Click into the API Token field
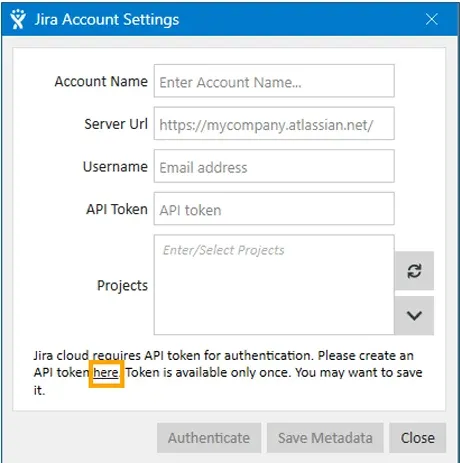Viewport: 460px width, 463px height. [x=274, y=209]
